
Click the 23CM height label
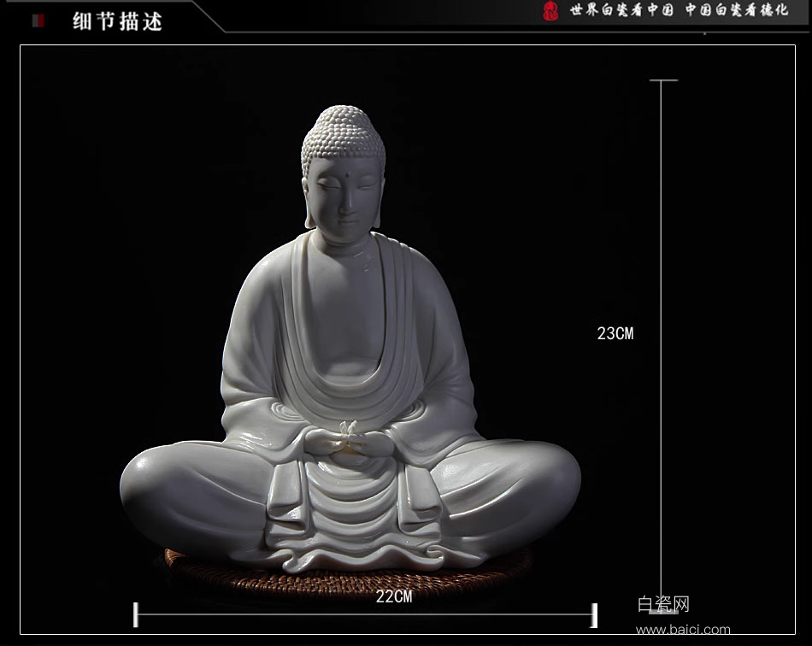coord(615,333)
